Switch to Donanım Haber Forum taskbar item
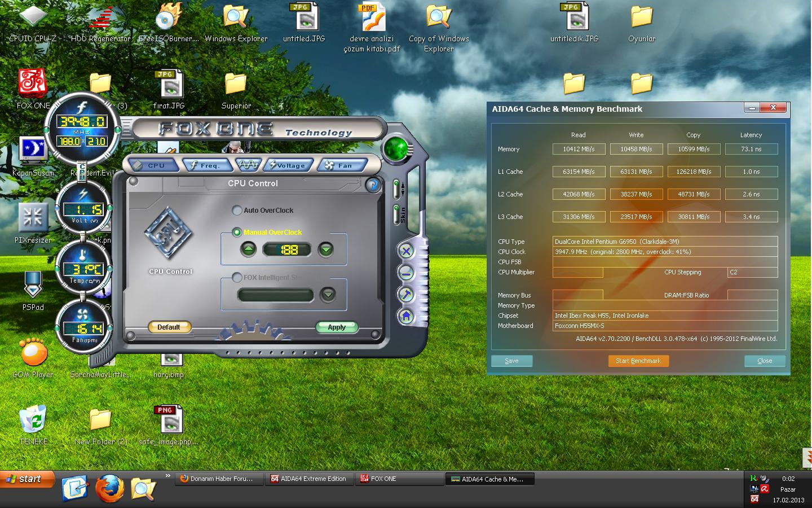This screenshot has width=812, height=508. (x=219, y=479)
